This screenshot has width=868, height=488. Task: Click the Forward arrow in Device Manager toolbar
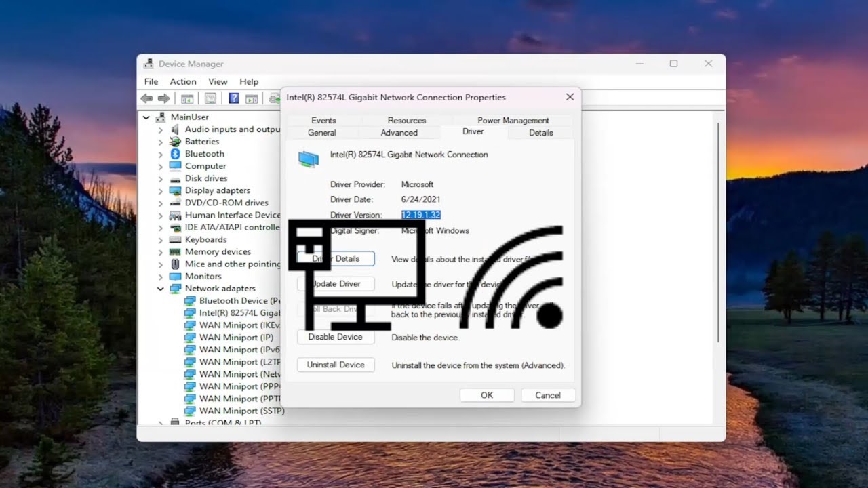pos(163,98)
